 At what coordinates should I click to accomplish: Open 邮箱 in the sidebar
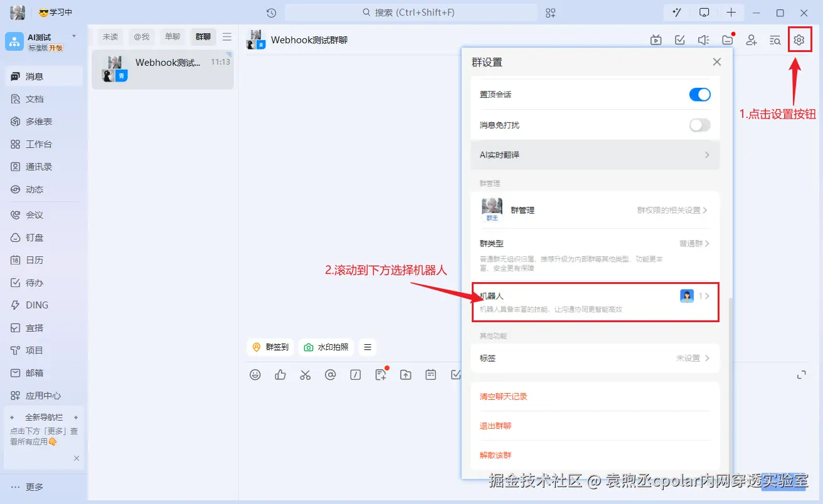[43, 373]
